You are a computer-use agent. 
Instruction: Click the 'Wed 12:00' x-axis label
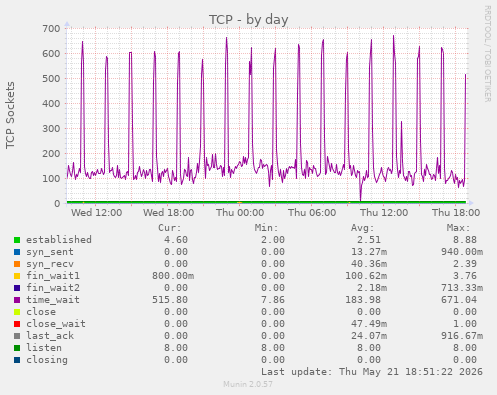(96, 213)
